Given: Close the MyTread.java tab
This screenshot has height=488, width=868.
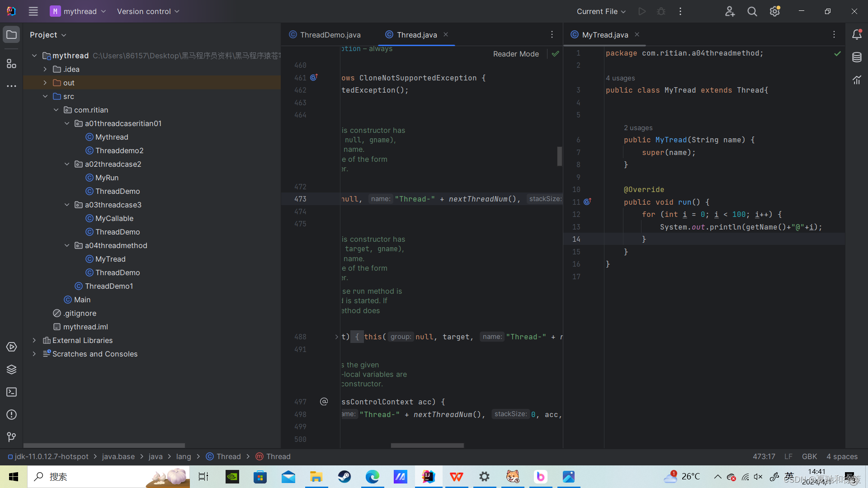Looking at the screenshot, I should coord(637,35).
